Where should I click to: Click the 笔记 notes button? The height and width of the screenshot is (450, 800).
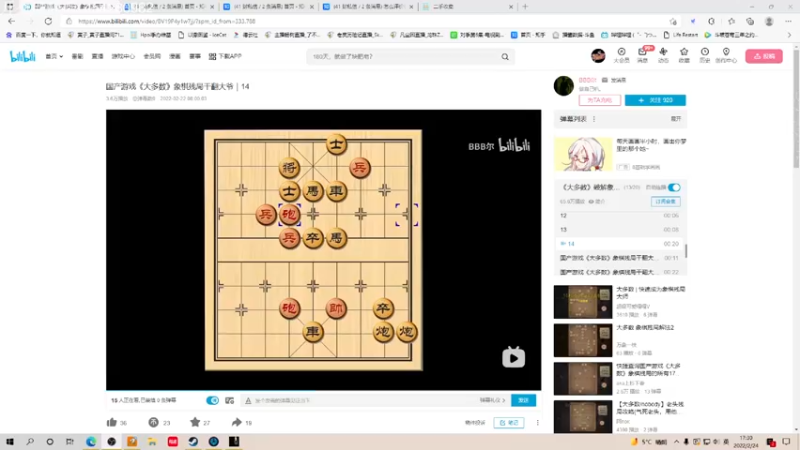coord(509,422)
